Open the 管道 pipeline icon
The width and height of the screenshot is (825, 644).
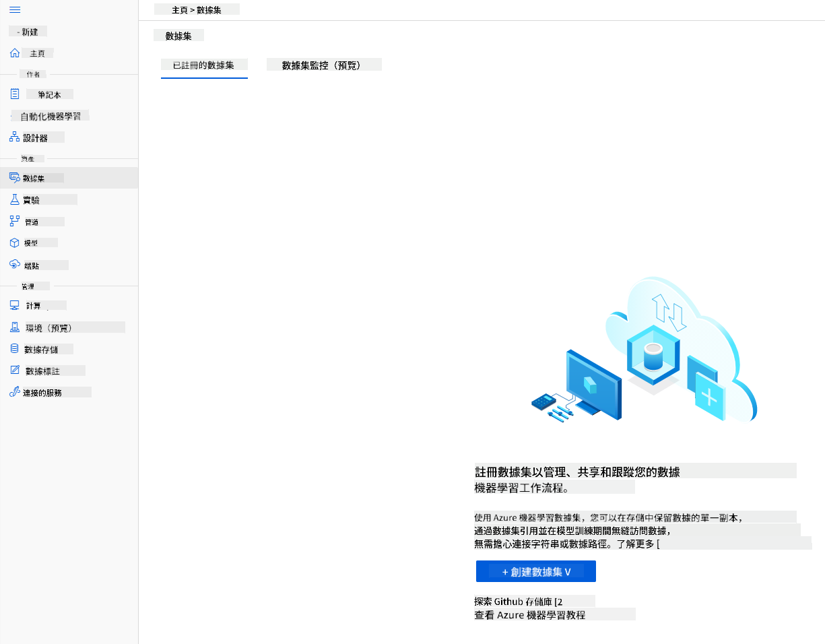[15, 221]
